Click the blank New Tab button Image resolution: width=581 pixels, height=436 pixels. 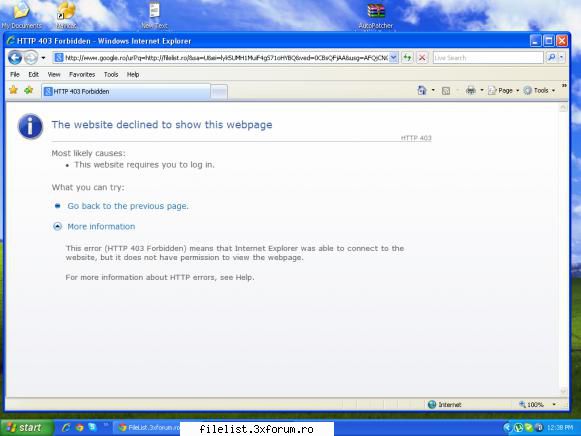pos(219,92)
